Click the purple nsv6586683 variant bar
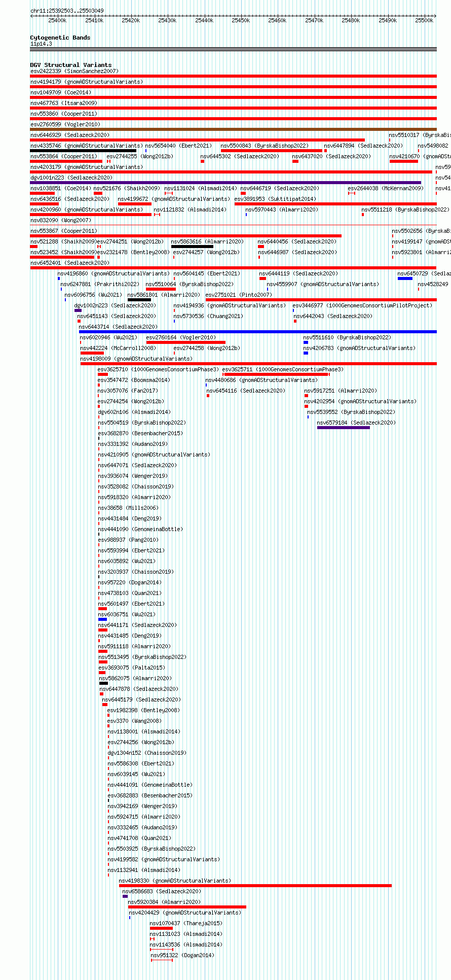This screenshot has height=980, width=451. [125, 896]
